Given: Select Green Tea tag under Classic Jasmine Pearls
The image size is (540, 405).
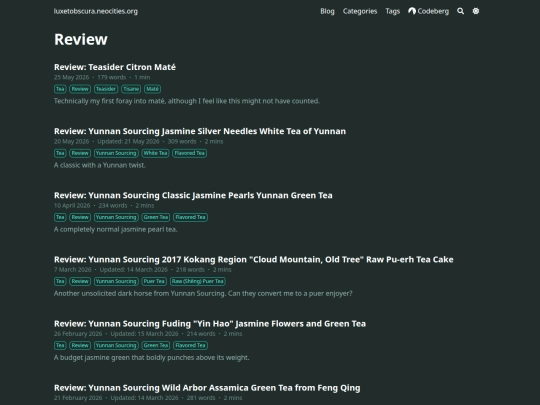Looking at the screenshot, I should tap(156, 217).
